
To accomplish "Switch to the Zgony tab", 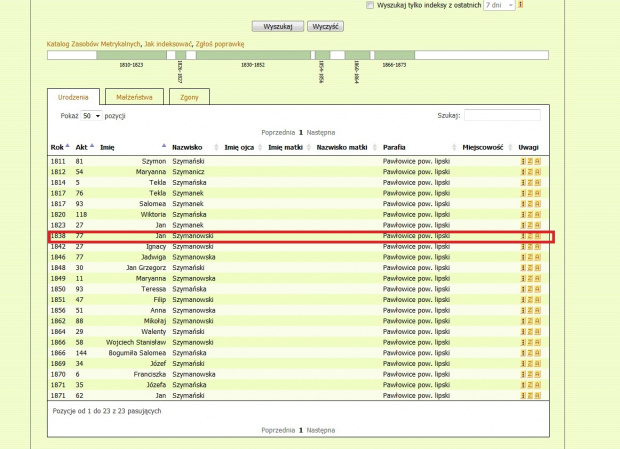I will tap(188, 97).
